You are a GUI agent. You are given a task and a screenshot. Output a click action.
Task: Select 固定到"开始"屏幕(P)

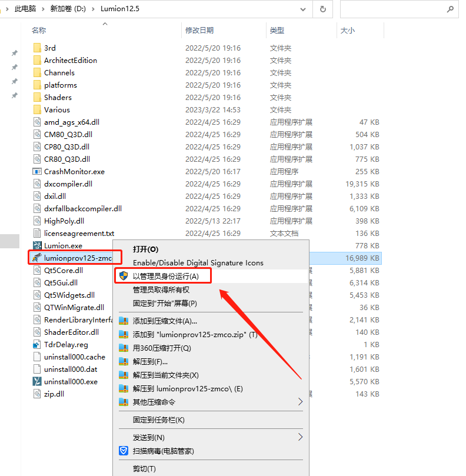point(211,303)
